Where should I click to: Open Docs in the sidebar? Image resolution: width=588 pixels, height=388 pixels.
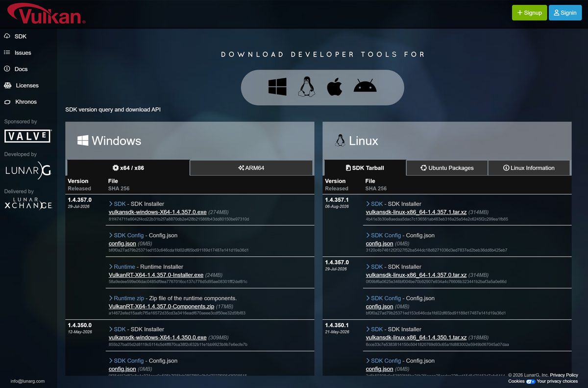16,69
